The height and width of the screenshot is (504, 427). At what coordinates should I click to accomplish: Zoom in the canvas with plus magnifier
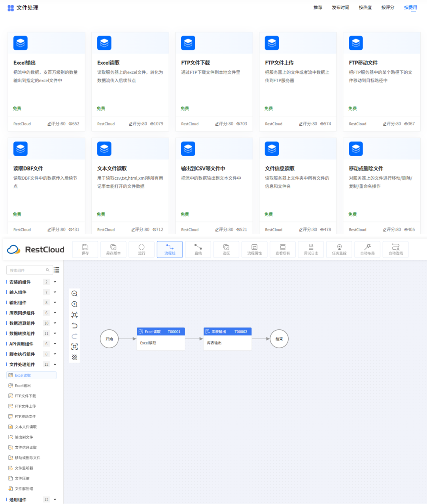click(x=74, y=304)
